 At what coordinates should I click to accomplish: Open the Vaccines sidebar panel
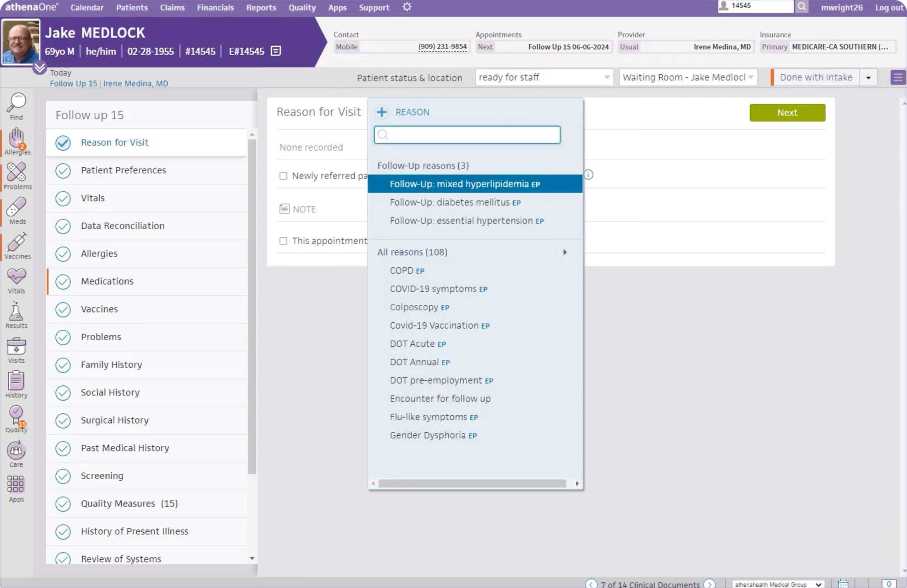pyautogui.click(x=16, y=245)
